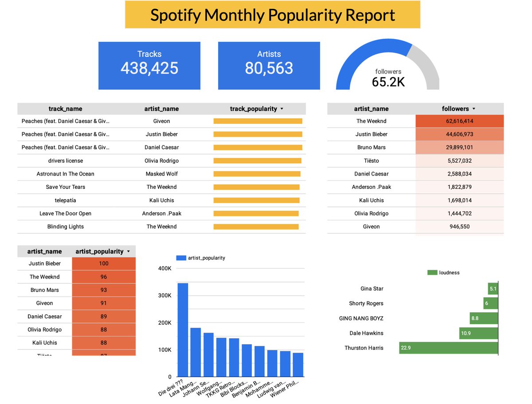
Task: Click the Shorty Rogers loudness bar
Action: [490, 303]
